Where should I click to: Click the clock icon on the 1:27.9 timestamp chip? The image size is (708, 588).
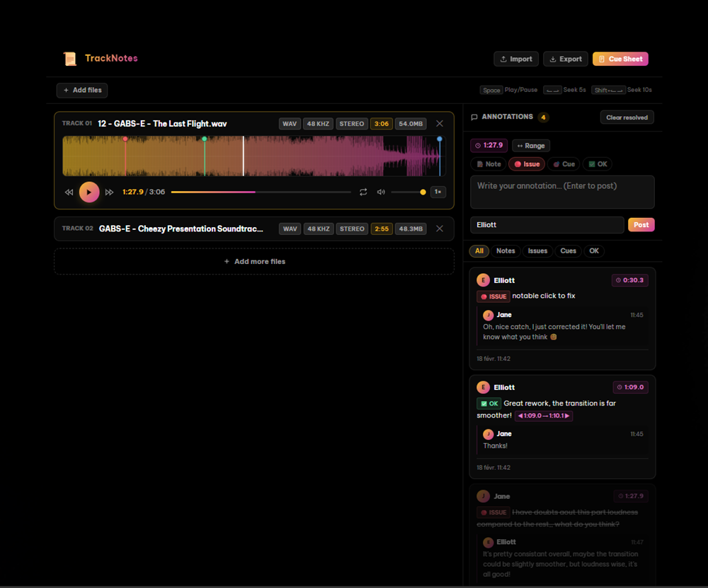(477, 145)
